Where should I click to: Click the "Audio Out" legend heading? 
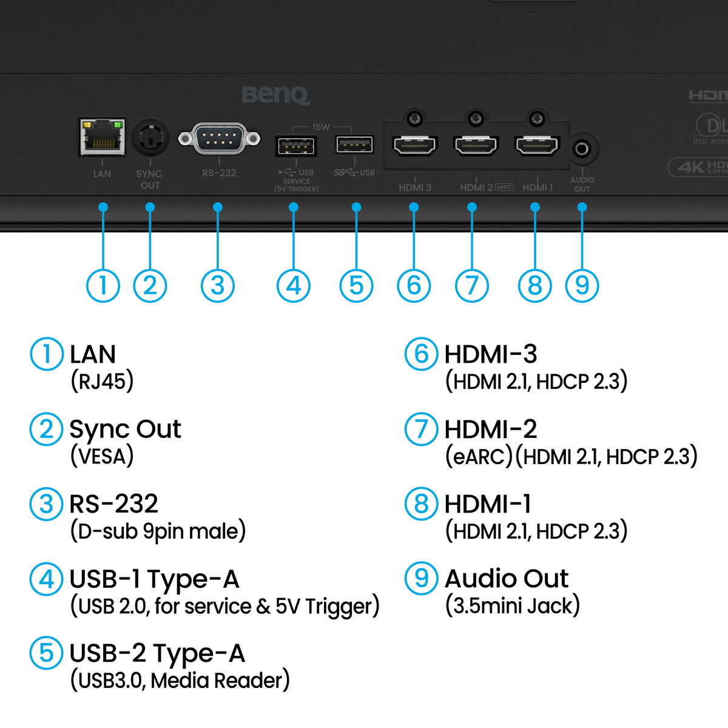507,579
